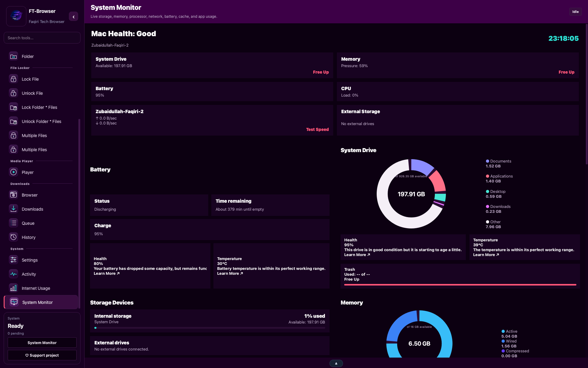This screenshot has height=368, width=588.
Task: Click the 0 pending status text
Action: pyautogui.click(x=16, y=334)
